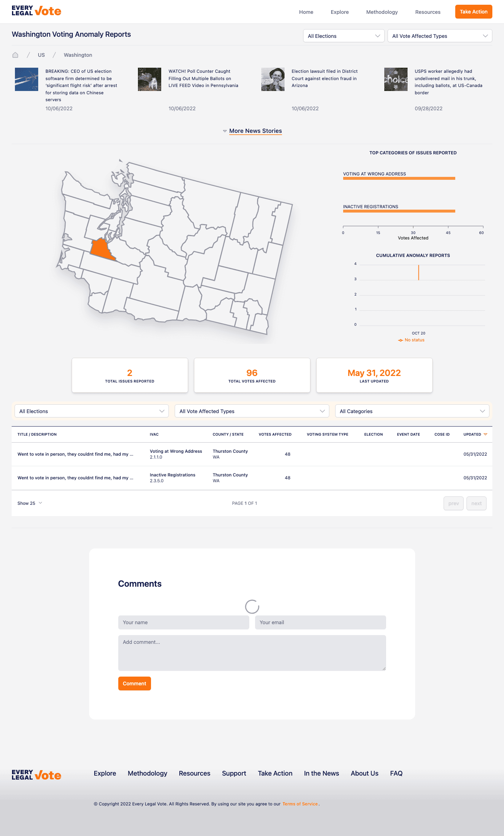Change the Show 25 rows selector
Viewport: 504px width, 836px height.
pos(30,503)
